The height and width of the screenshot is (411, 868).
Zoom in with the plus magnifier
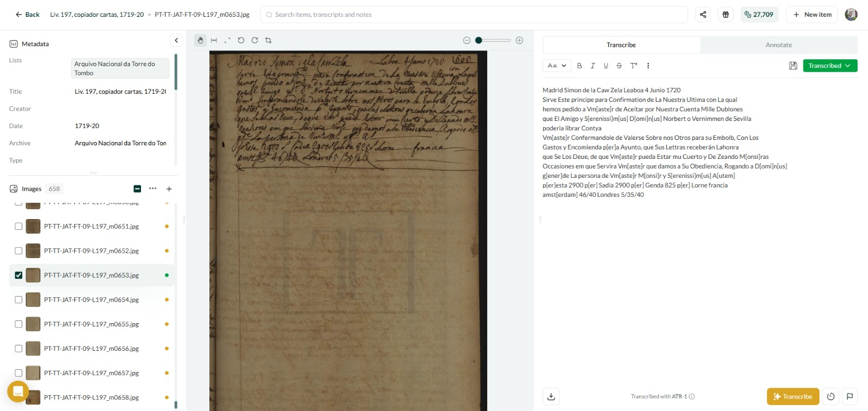click(519, 40)
